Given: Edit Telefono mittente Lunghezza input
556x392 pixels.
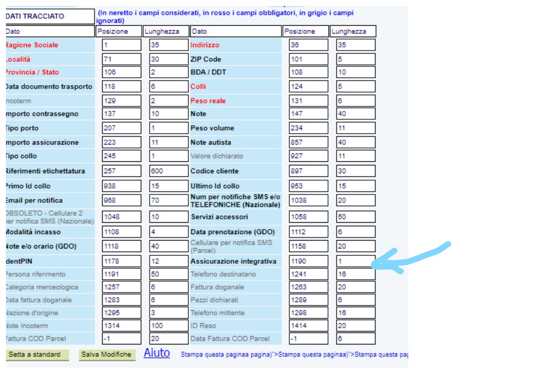Looking at the screenshot, I should [356, 313].
